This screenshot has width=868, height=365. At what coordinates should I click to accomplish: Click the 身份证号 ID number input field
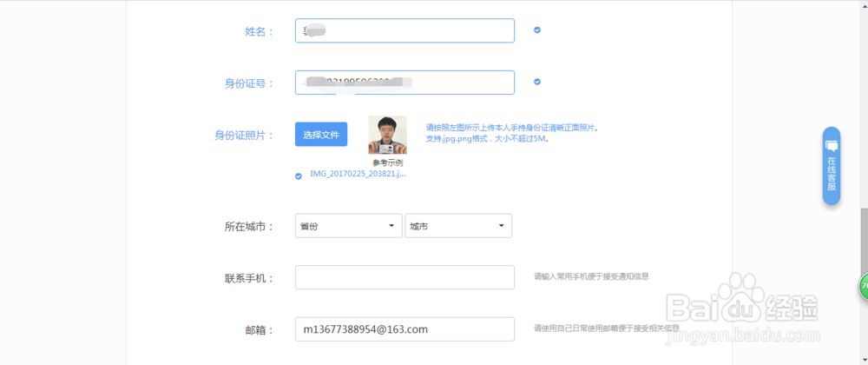coord(404,83)
